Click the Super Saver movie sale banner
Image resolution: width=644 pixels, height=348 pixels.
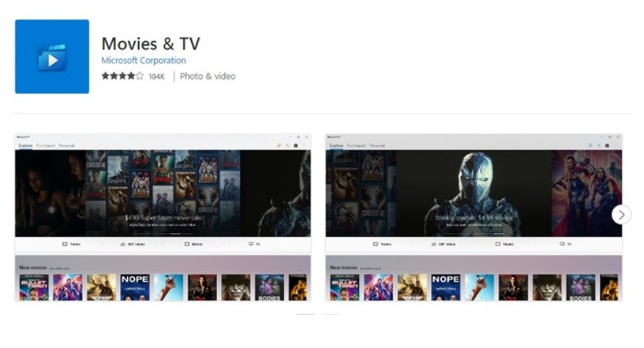pyautogui.click(x=162, y=217)
